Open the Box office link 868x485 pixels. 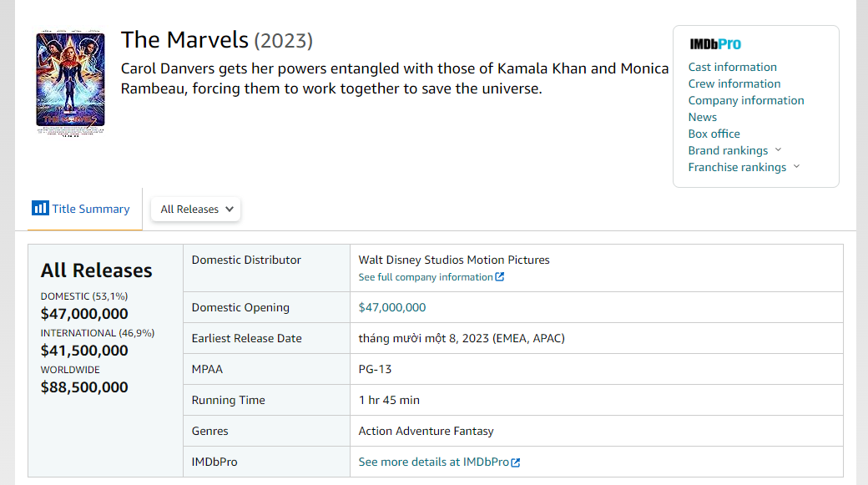tap(714, 134)
